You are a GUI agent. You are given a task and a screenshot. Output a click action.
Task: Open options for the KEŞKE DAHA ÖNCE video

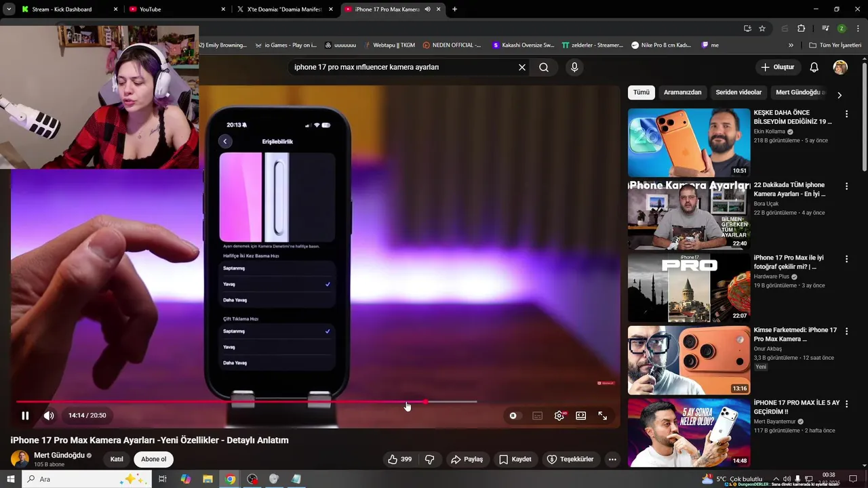[846, 114]
